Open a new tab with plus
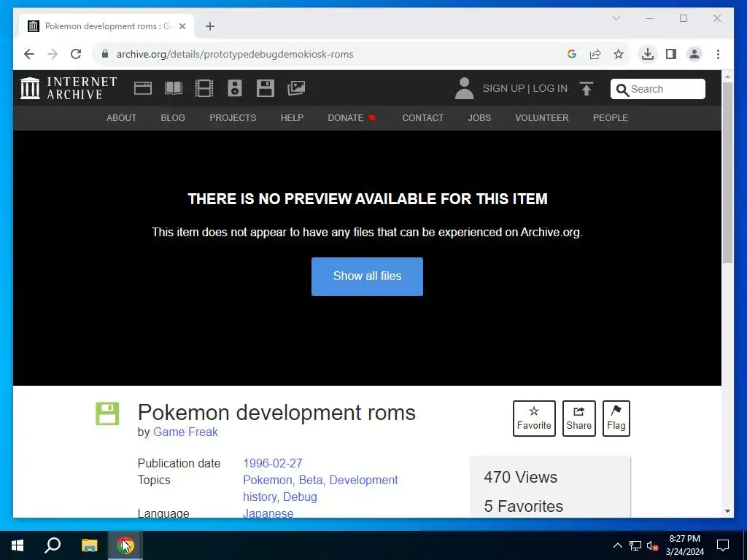The width and height of the screenshot is (747, 560). pyautogui.click(x=210, y=26)
